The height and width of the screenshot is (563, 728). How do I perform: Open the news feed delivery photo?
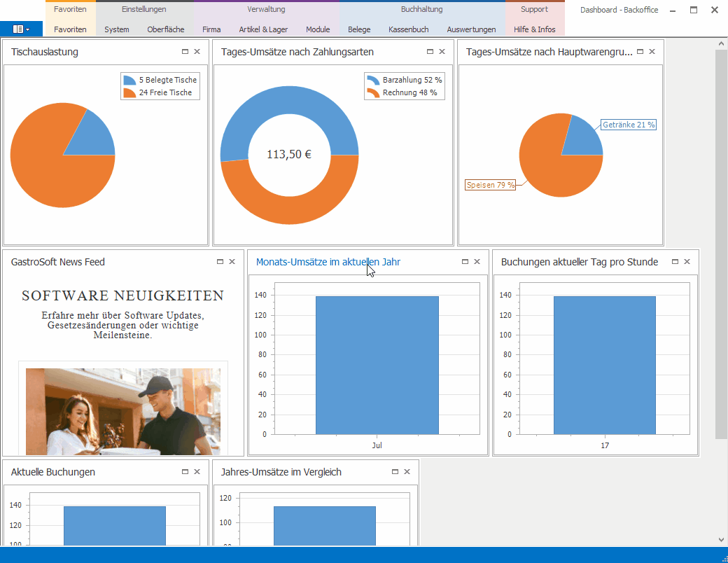click(123, 412)
